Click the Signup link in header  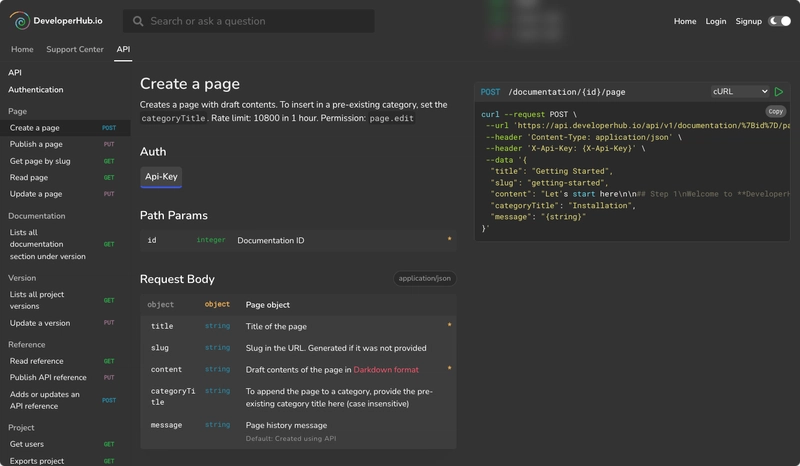748,21
